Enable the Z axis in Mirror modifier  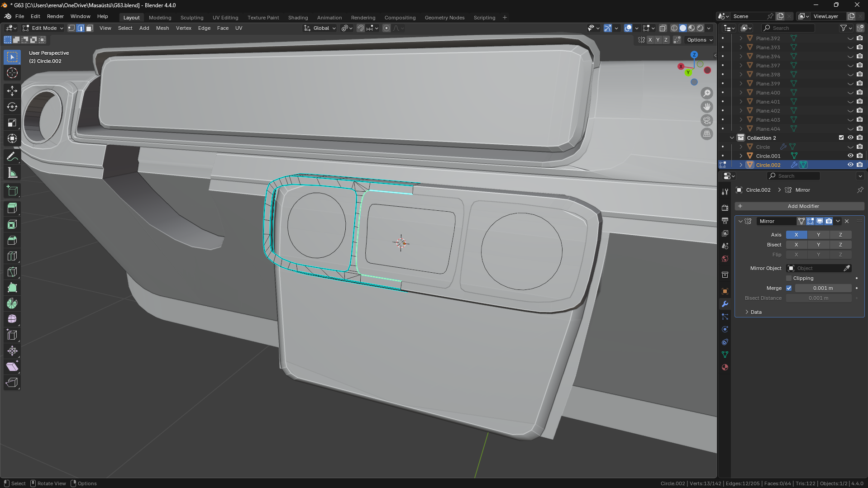[840, 235]
